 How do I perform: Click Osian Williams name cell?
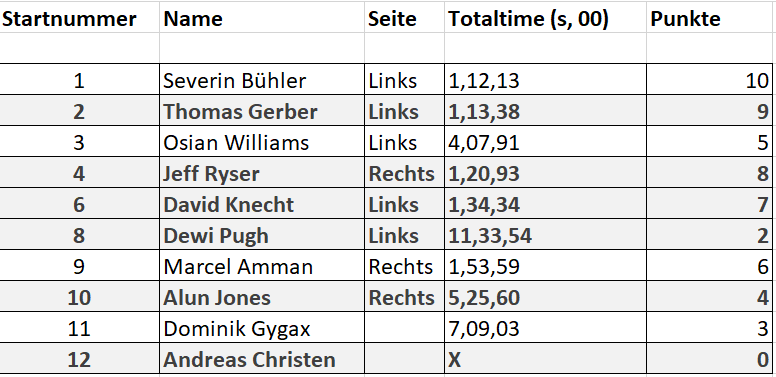[262, 141]
